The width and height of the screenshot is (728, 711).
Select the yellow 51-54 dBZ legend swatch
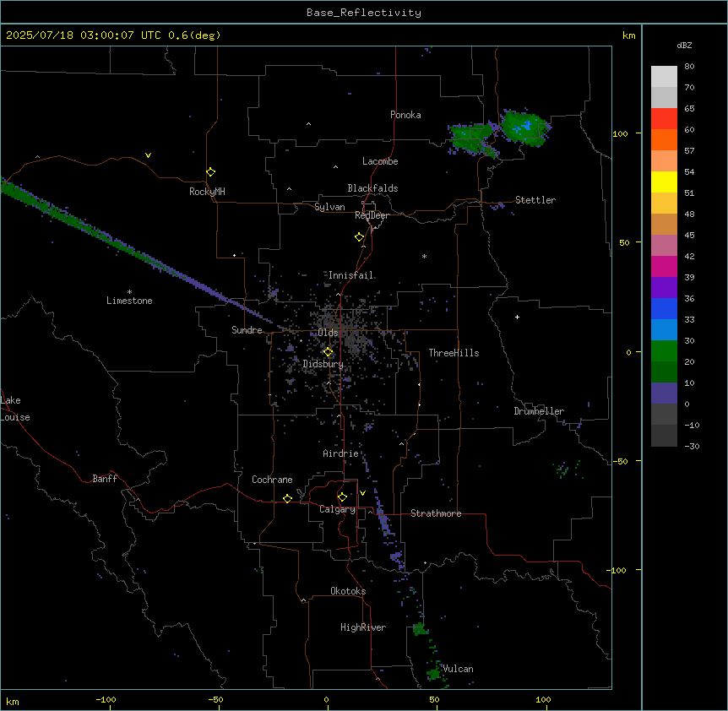[664, 182]
